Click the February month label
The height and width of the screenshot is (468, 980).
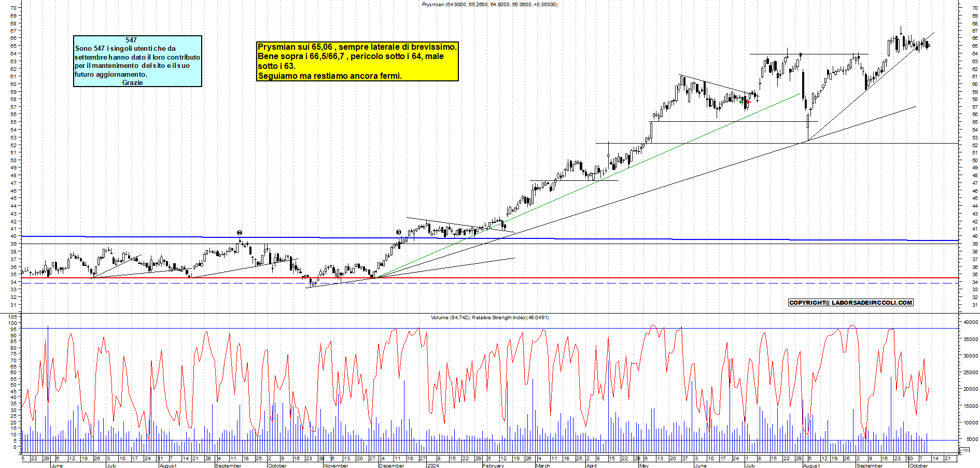click(493, 465)
